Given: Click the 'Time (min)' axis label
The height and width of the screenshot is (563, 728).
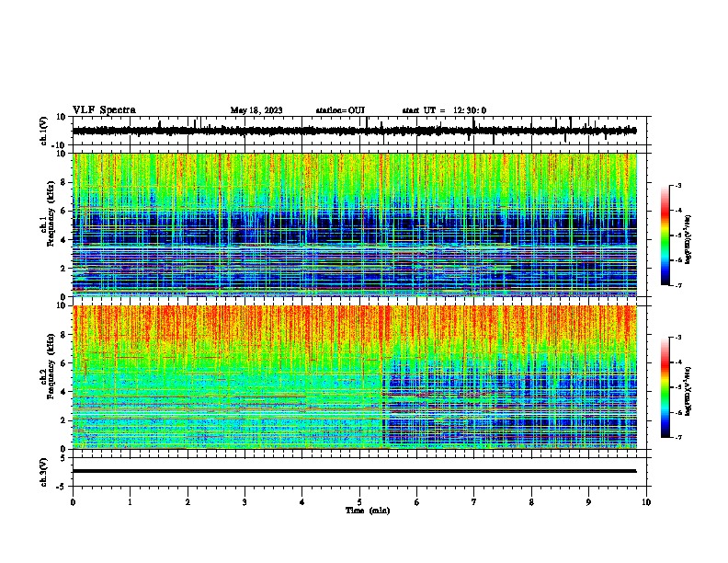Looking at the screenshot, I should tap(368, 511).
